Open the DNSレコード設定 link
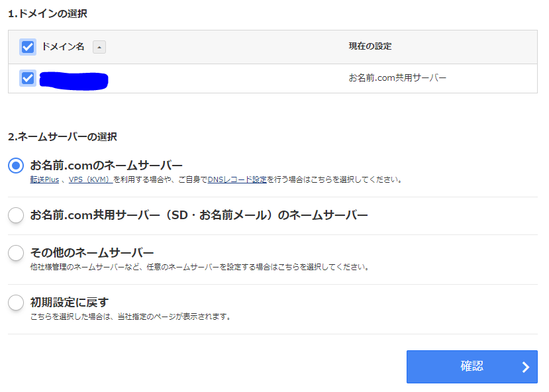 pos(237,179)
